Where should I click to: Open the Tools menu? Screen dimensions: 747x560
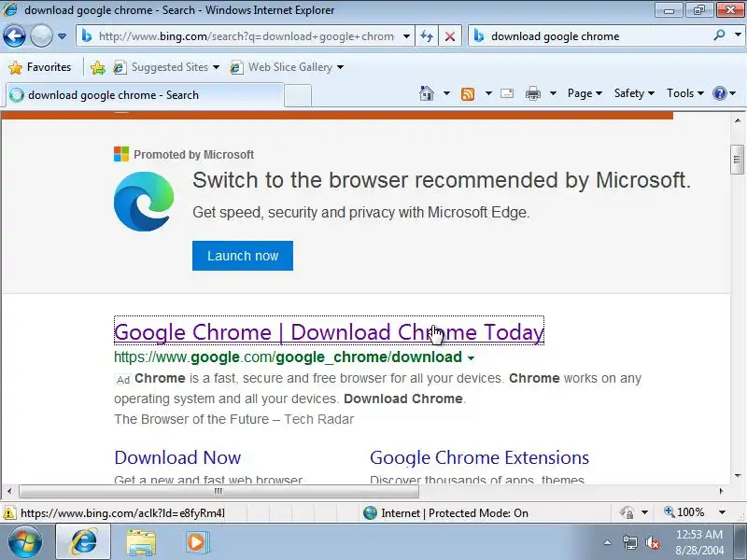point(685,93)
